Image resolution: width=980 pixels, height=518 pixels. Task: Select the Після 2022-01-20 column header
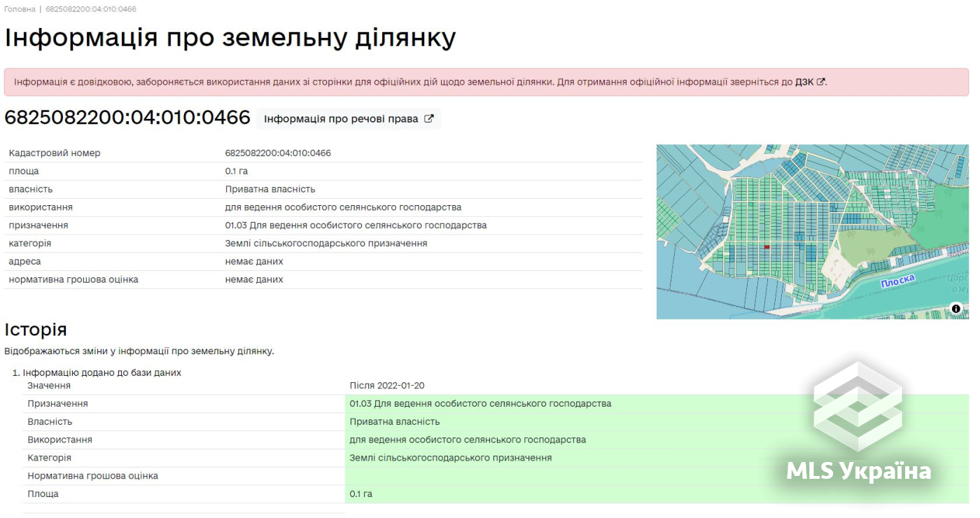pos(387,386)
